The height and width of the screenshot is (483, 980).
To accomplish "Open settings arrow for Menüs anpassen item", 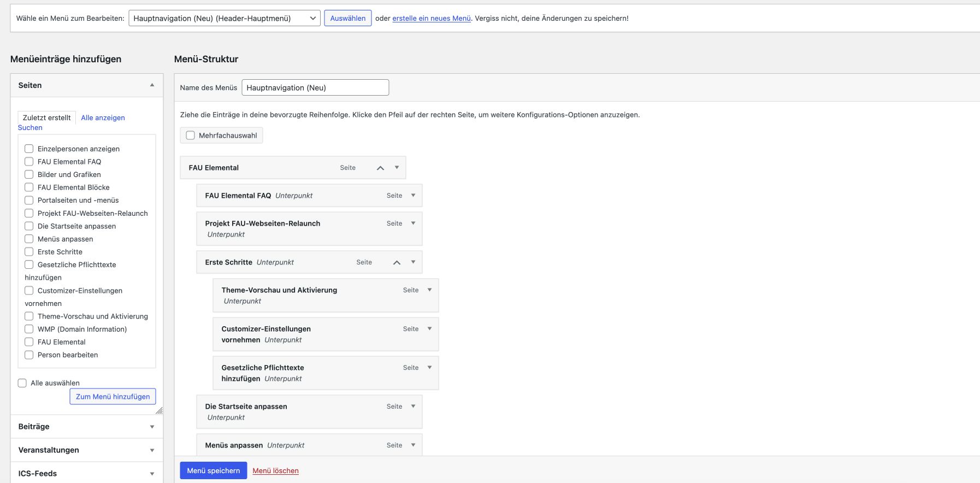I will click(413, 445).
